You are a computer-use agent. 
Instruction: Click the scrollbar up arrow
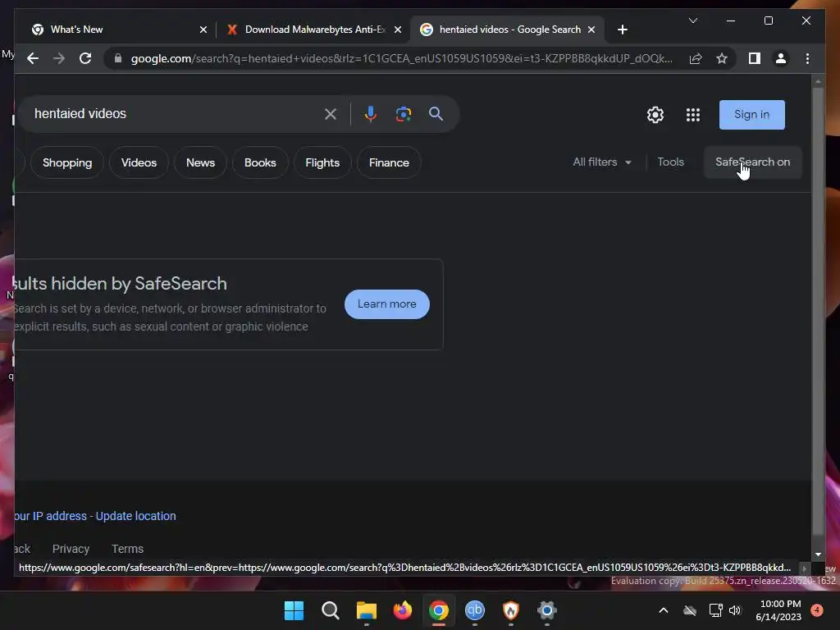818,82
